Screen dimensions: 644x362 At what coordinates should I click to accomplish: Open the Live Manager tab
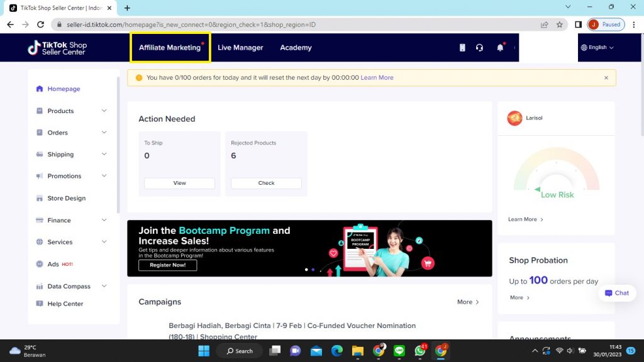pyautogui.click(x=240, y=48)
